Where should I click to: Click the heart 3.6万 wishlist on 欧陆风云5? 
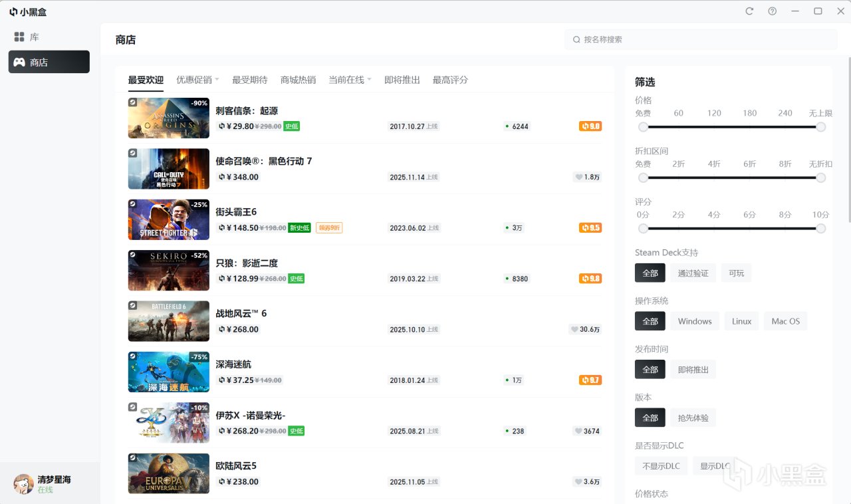pos(587,481)
